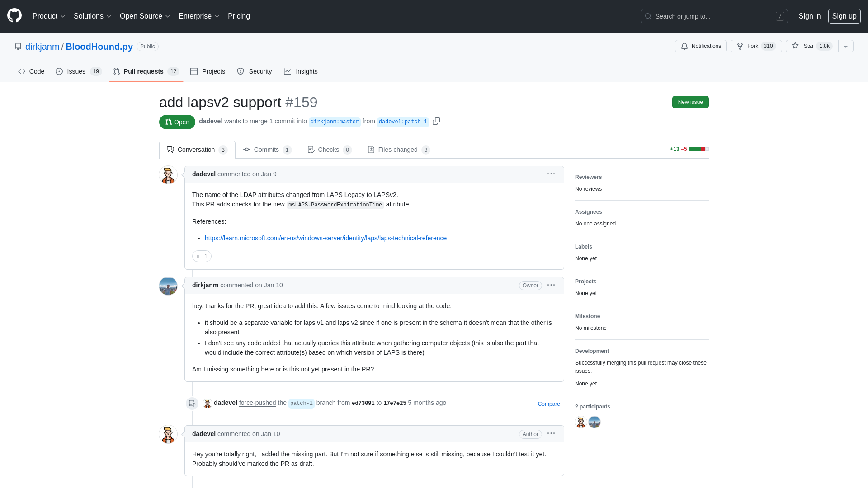
Task: Open the Pricing page
Action: (x=239, y=16)
